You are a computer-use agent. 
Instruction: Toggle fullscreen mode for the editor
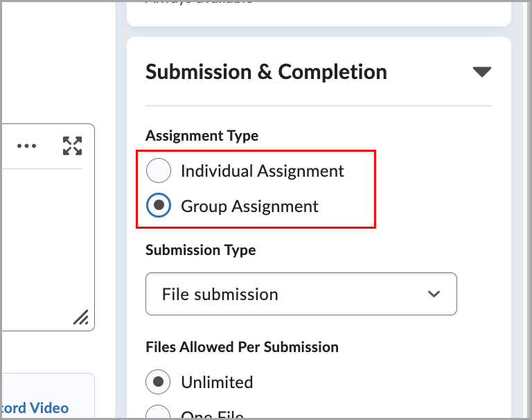pyautogui.click(x=72, y=146)
